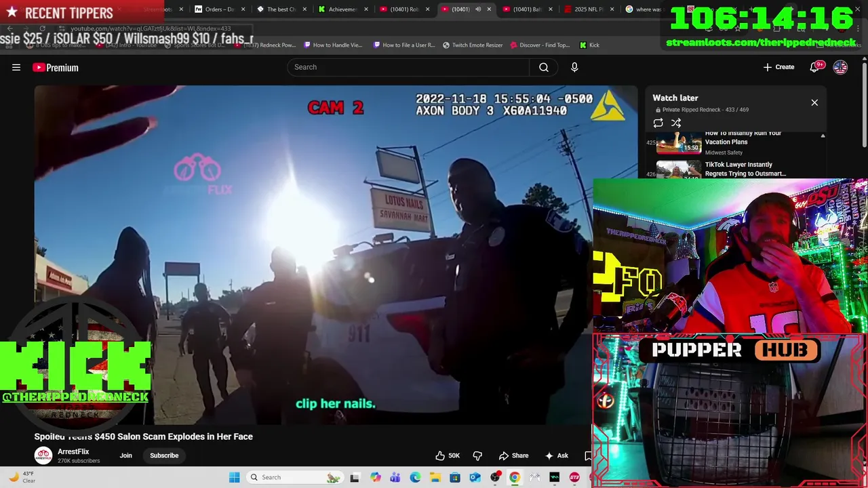868x488 pixels.
Task: Open Microsoft Teams from the taskbar
Action: (395, 477)
